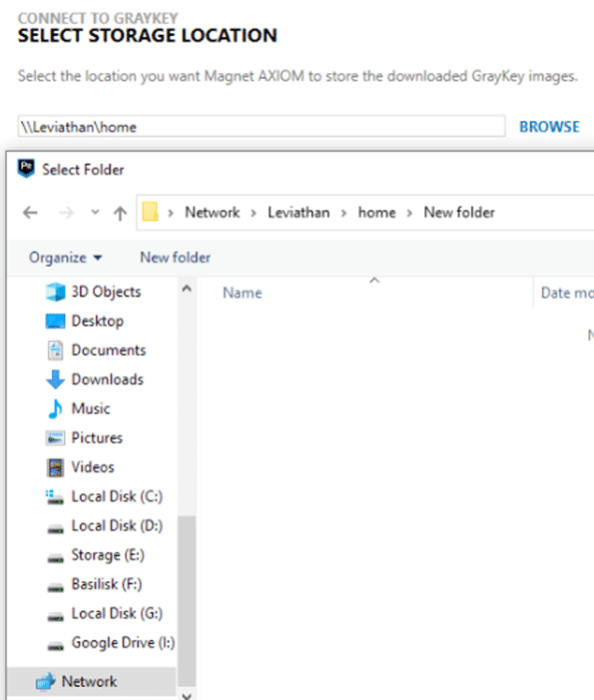Open the Videos folder
The image size is (594, 700).
click(x=93, y=467)
